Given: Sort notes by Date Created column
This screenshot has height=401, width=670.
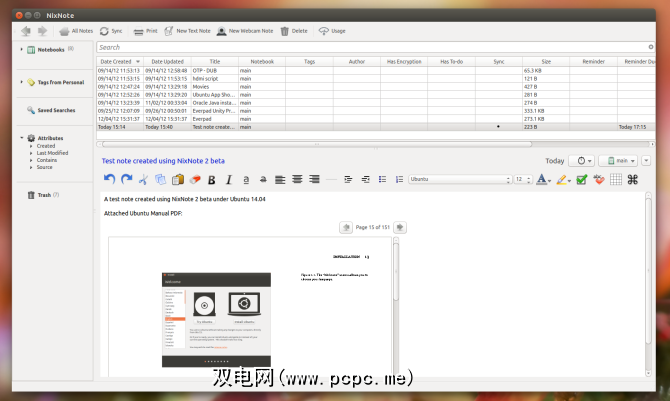Looking at the screenshot, I should [119, 61].
